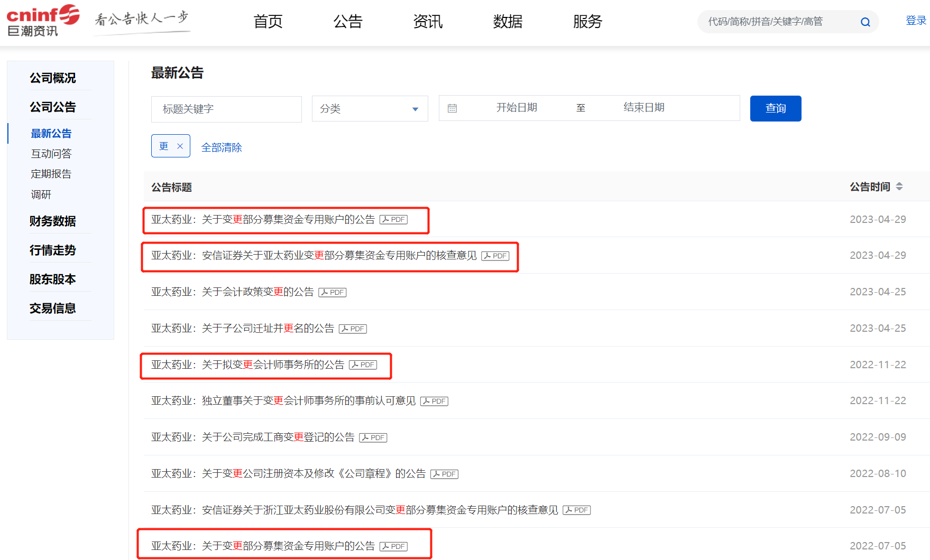Remove the '更' filter tag
Viewport: 930px width, 560px height.
pyautogui.click(x=180, y=146)
